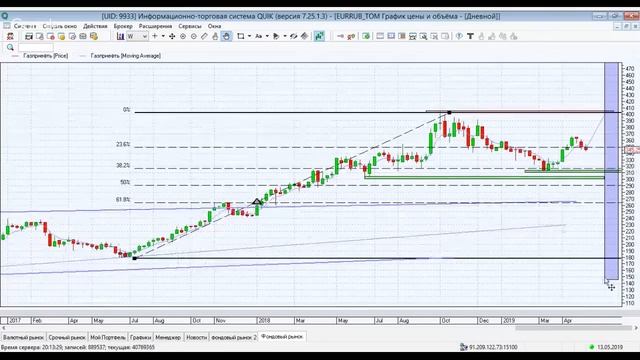This screenshot has width=640, height=360.
Task: Click the users/connection icon at toolbar start
Action: click(x=10, y=36)
